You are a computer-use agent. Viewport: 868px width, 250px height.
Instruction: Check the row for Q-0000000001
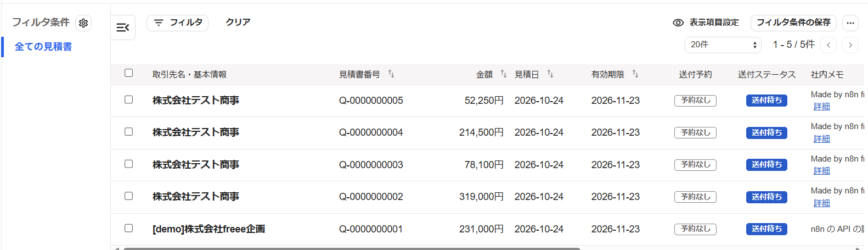tap(128, 228)
